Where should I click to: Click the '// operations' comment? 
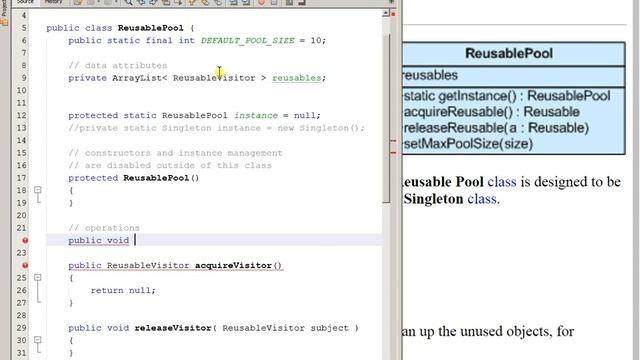pyautogui.click(x=104, y=228)
